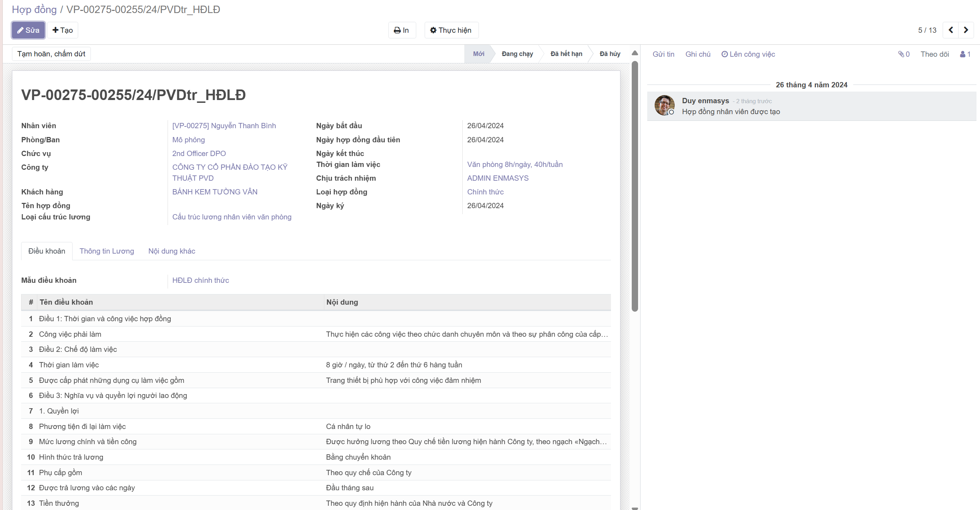980x510 pixels.
Task: Set status to Đã hết hạn
Action: pyautogui.click(x=566, y=54)
